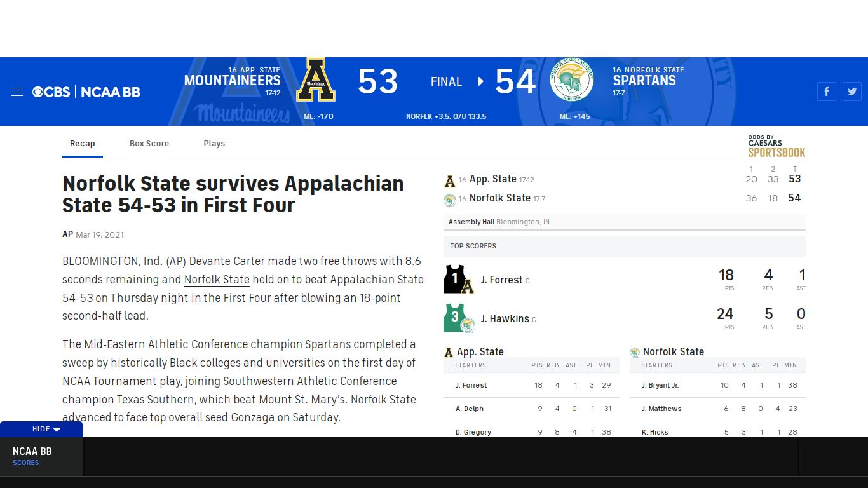
Task: Open J. Hawkins top scorer profile
Action: pyautogui.click(x=505, y=319)
